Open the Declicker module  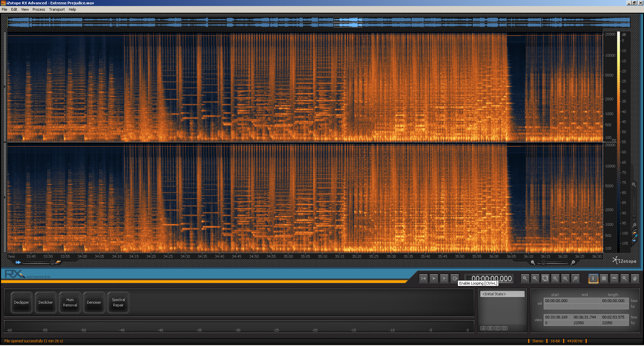point(46,302)
